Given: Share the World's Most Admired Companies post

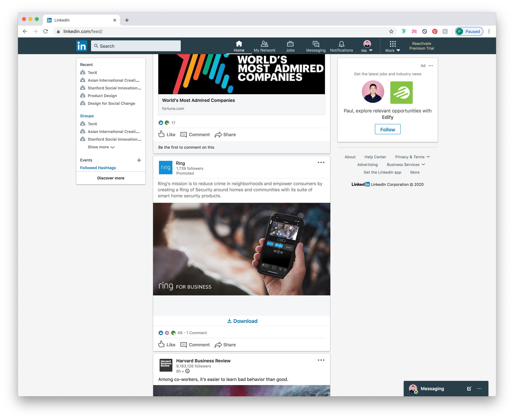Looking at the screenshot, I should coord(225,135).
